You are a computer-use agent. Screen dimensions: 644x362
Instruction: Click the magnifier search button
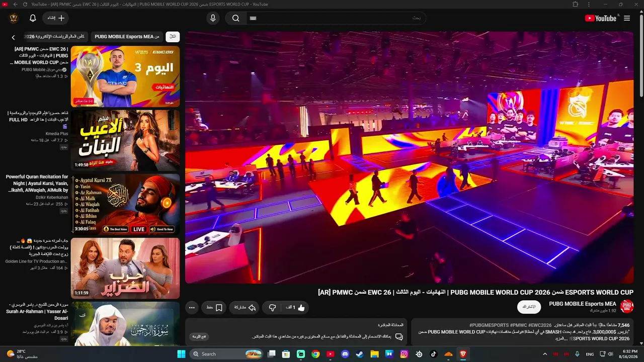point(235,18)
